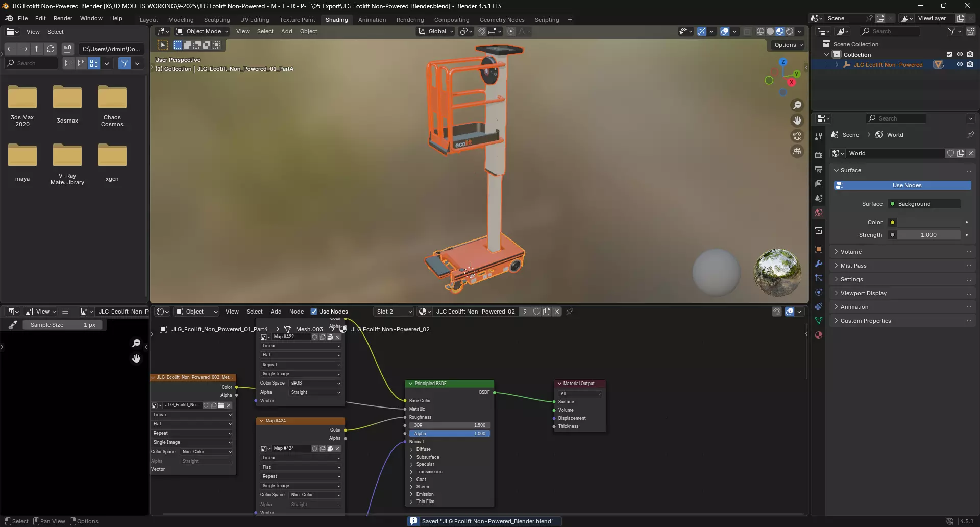Pin the node editor material

pyautogui.click(x=570, y=312)
